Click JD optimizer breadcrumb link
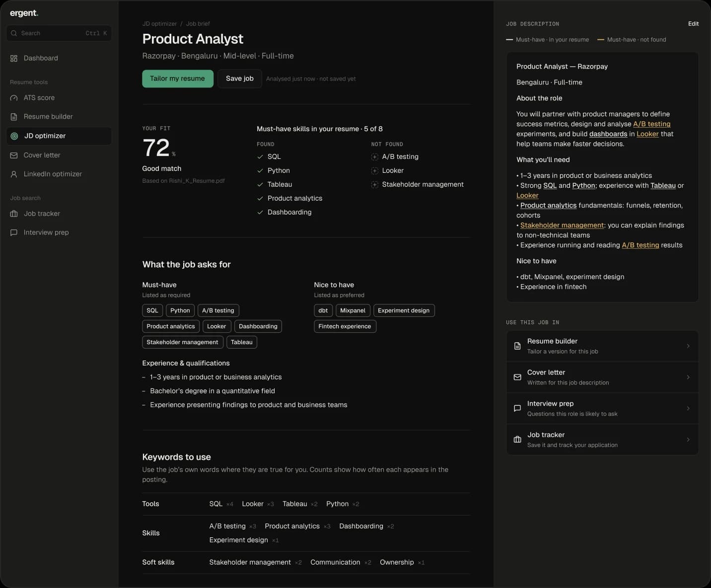The height and width of the screenshot is (588, 711). [x=159, y=24]
